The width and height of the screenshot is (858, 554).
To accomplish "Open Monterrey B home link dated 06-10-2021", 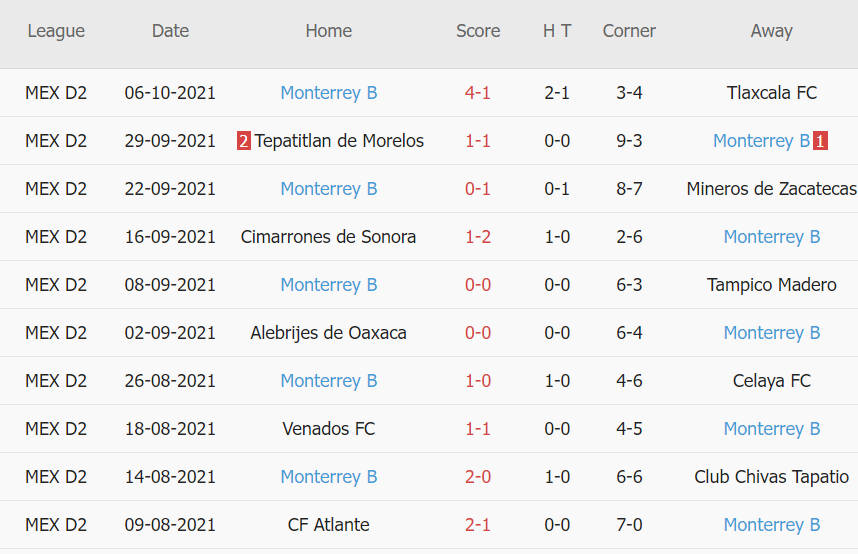I will (328, 93).
